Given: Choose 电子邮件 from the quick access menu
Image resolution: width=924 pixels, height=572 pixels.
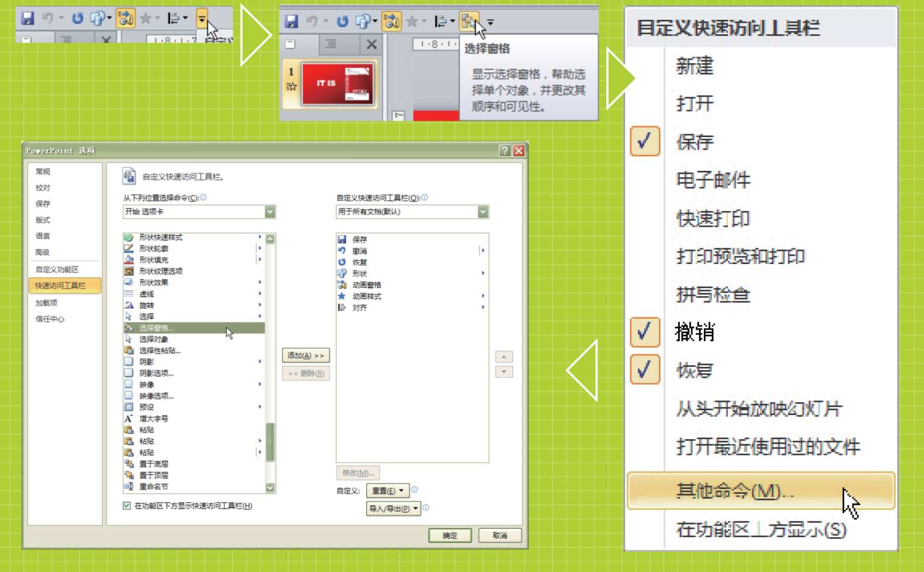Looking at the screenshot, I should 713,180.
